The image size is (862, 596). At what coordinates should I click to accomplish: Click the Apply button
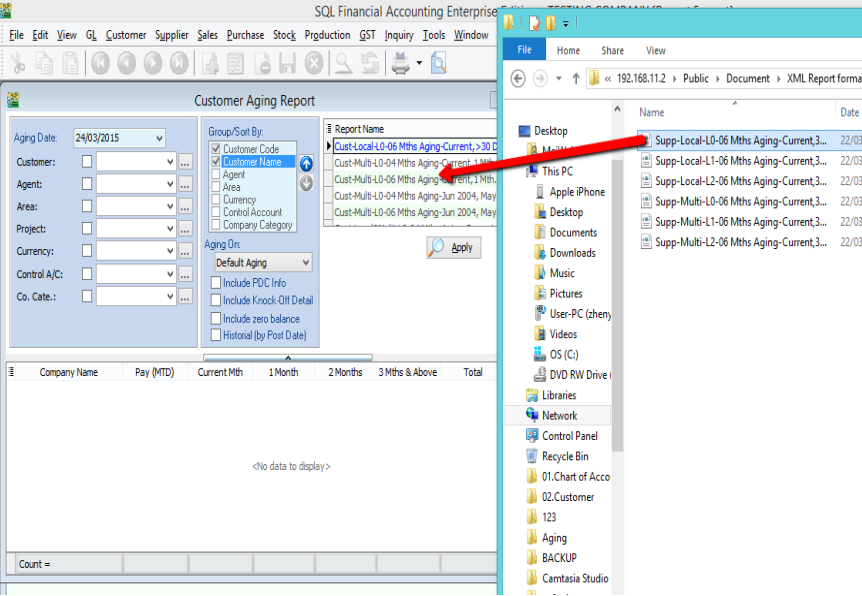pos(453,248)
